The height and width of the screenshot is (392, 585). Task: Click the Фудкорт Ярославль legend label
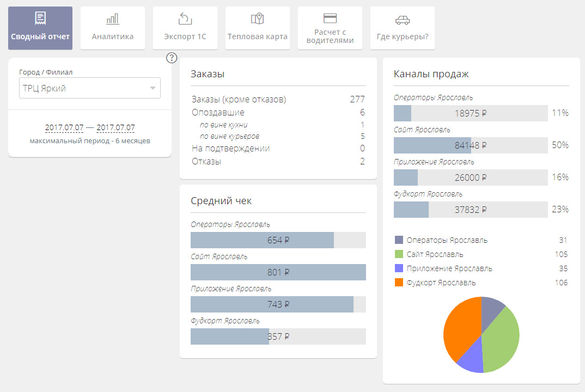coord(441,283)
